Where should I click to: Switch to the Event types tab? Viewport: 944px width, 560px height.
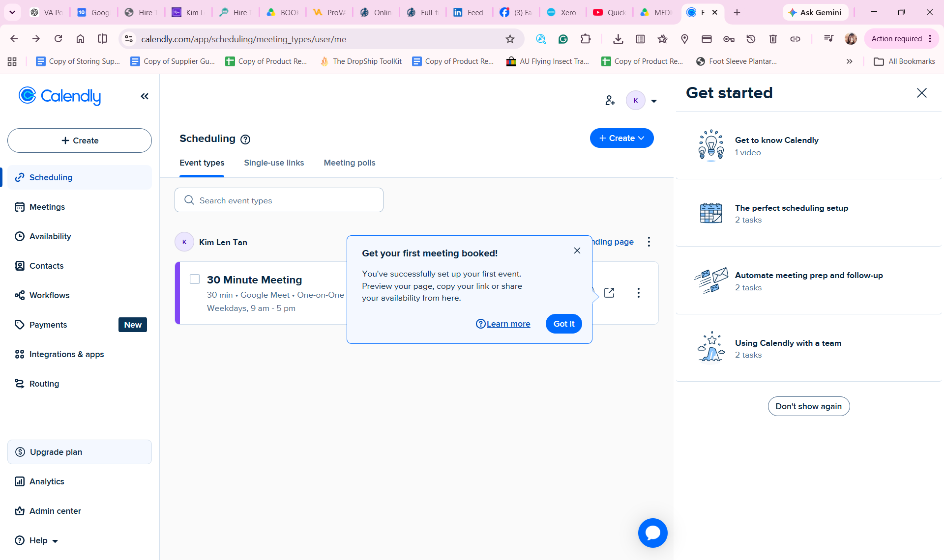tap(202, 163)
